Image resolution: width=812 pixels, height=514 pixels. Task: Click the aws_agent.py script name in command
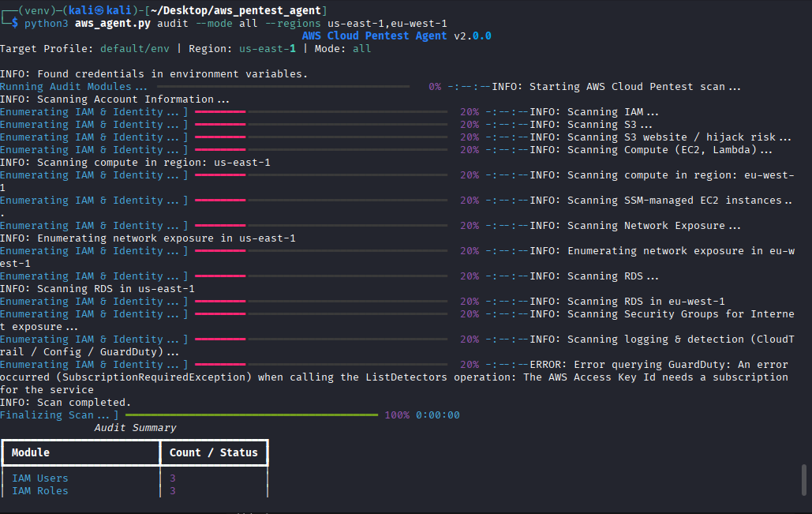point(113,24)
